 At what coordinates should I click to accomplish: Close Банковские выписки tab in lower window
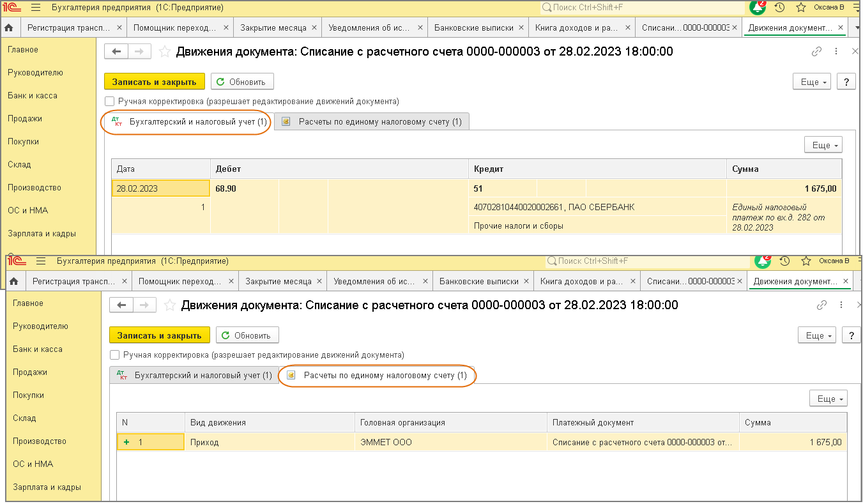(x=525, y=281)
